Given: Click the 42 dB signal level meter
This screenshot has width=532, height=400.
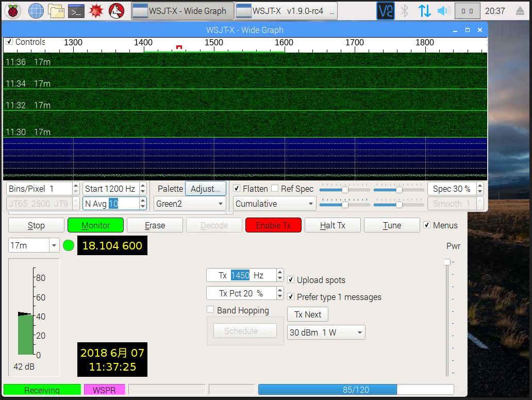Looking at the screenshot, I should point(34,317).
